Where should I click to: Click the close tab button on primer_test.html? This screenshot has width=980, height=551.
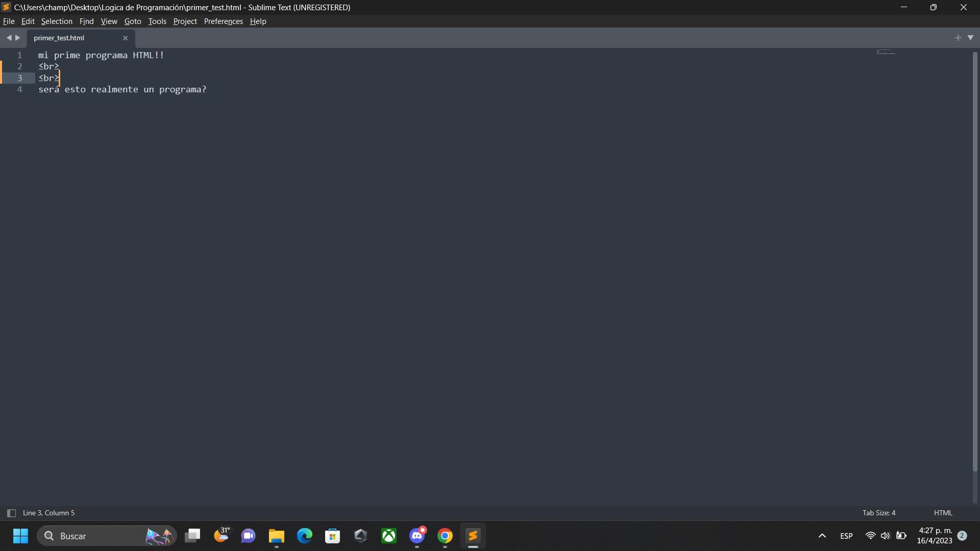click(x=125, y=37)
